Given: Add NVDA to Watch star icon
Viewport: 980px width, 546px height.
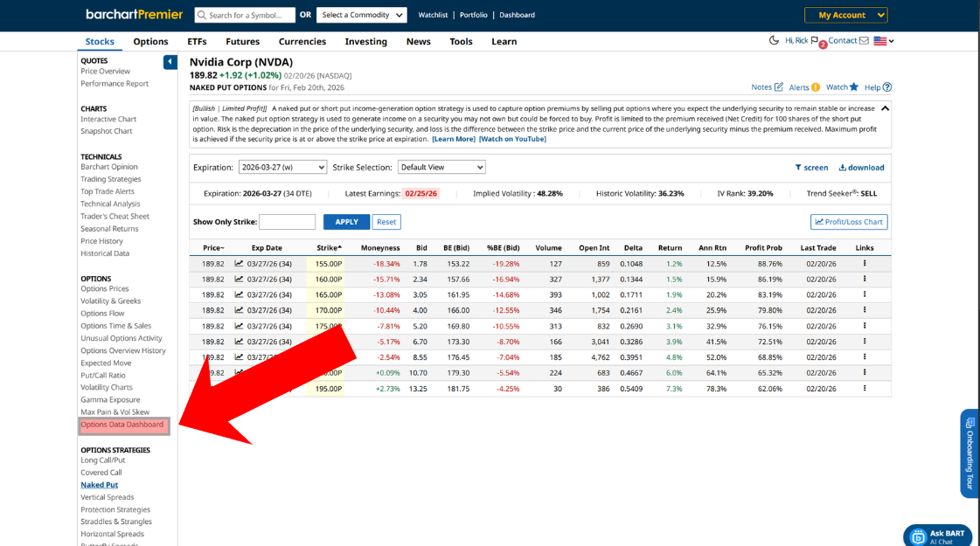Looking at the screenshot, I should 854,86.
